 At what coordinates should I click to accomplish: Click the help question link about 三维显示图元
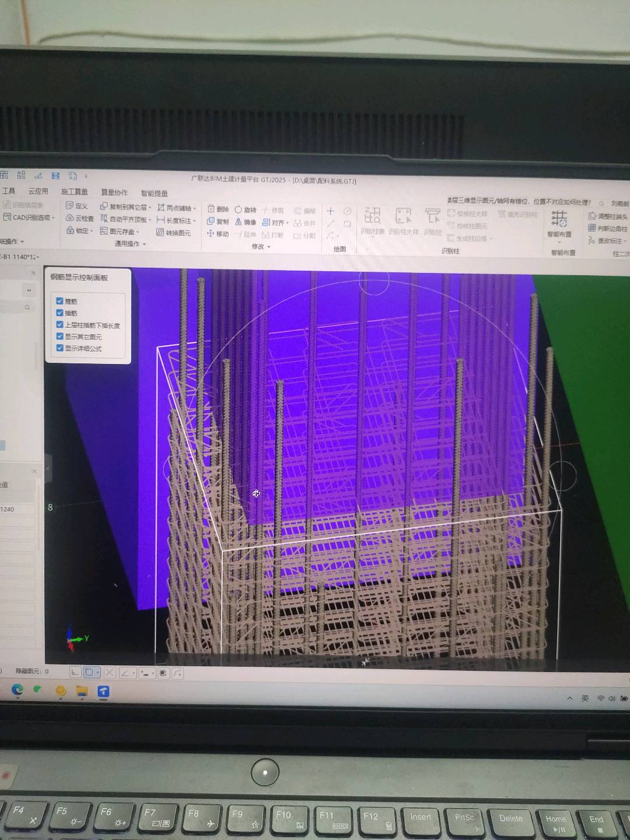[x=519, y=201]
